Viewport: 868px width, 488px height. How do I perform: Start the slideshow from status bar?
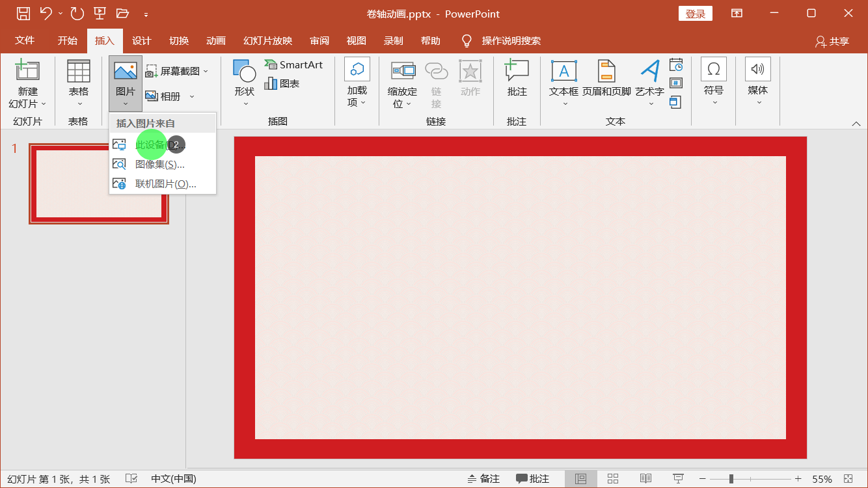point(678,479)
